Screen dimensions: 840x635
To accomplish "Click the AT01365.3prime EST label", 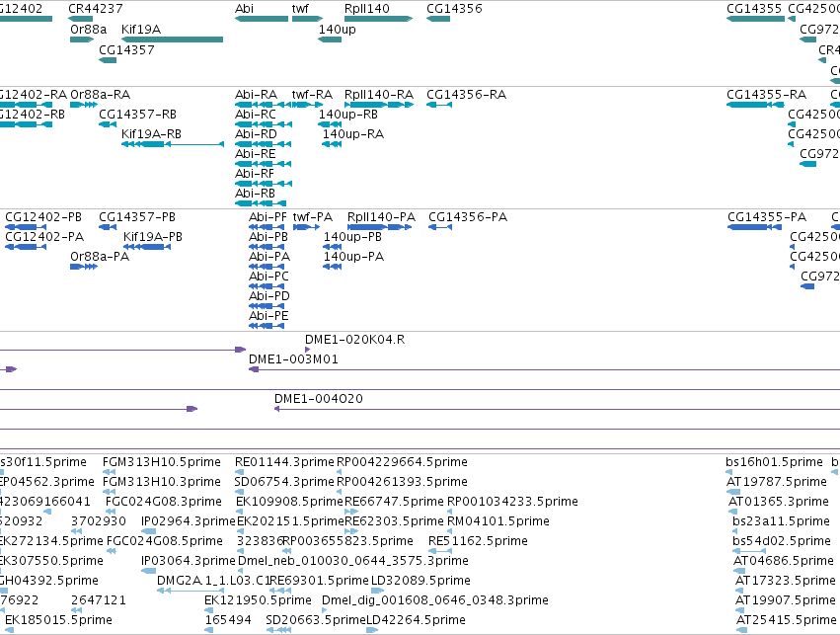I will point(779,502).
